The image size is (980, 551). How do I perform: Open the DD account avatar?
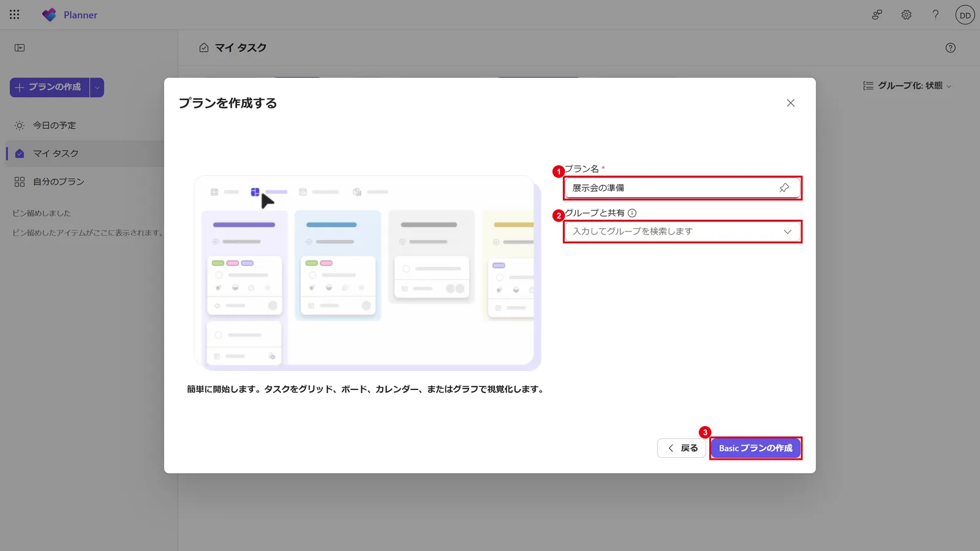(x=965, y=15)
